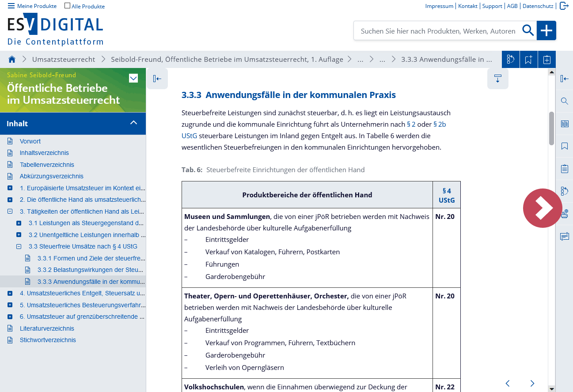Image resolution: width=573 pixels, height=392 pixels.
Task: Open clipboard notes icon in right sidebar
Action: click(564, 169)
